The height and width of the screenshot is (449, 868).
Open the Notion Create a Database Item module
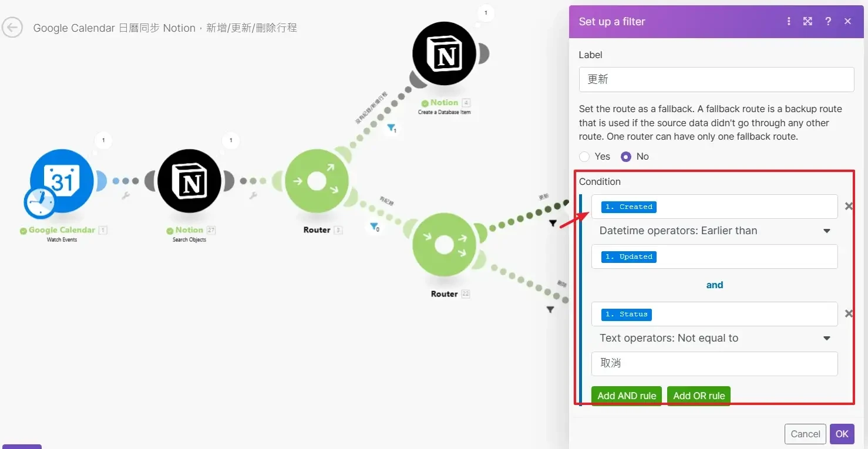point(444,54)
